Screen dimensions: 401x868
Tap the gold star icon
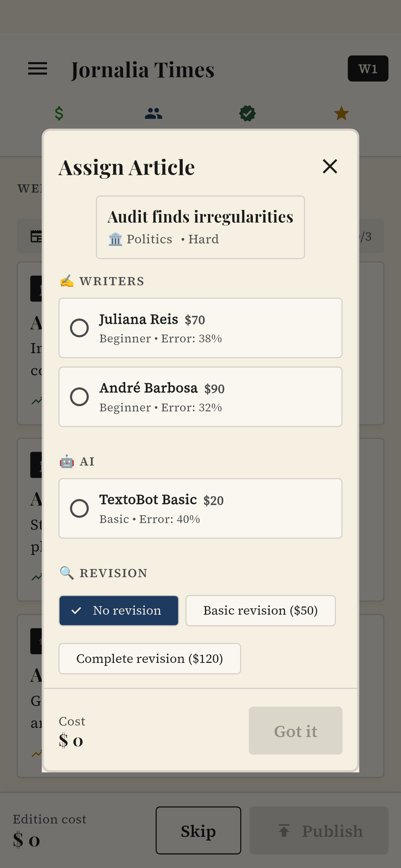(x=341, y=114)
